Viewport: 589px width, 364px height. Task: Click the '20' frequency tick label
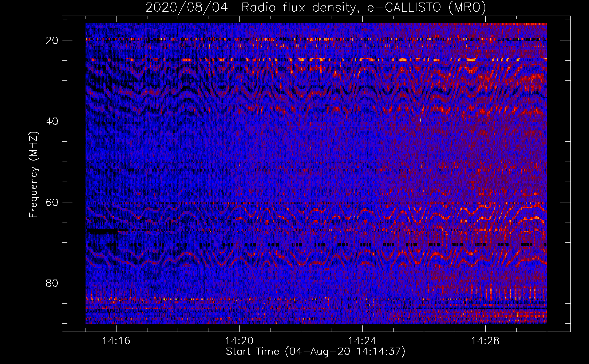click(52, 40)
